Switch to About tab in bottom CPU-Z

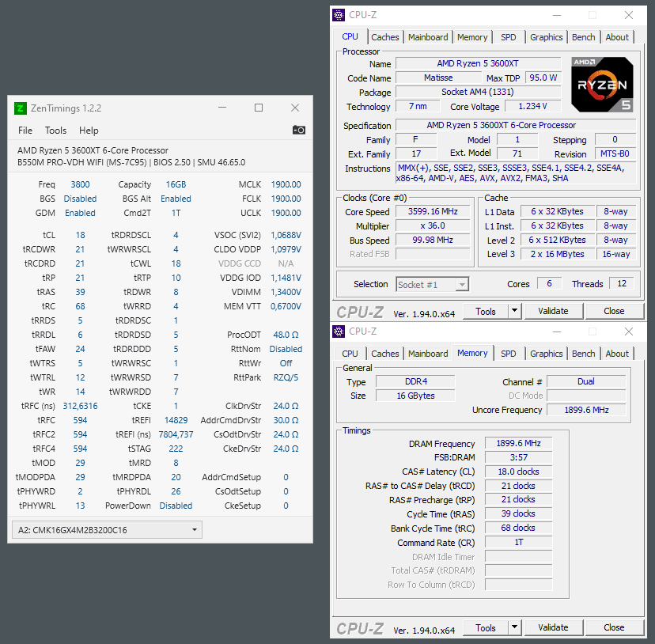point(617,354)
